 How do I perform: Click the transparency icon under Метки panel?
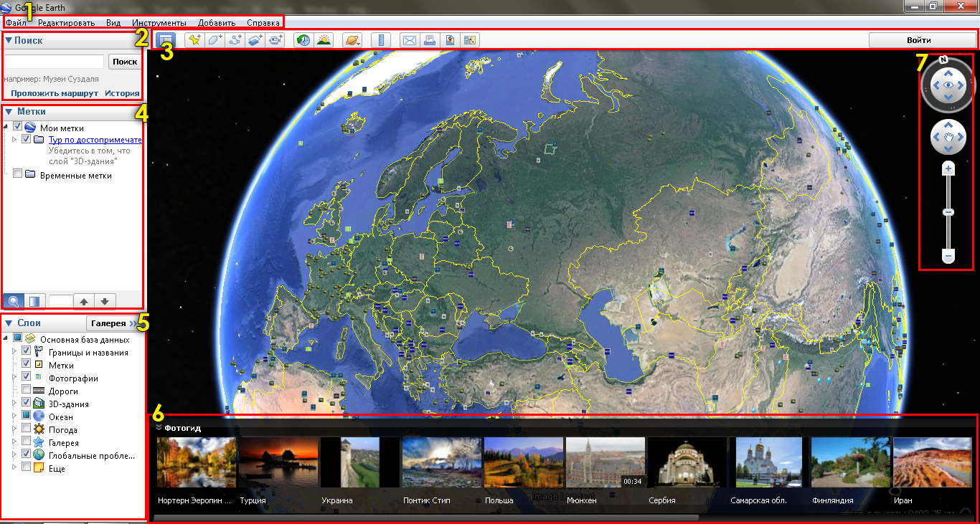pos(34,300)
